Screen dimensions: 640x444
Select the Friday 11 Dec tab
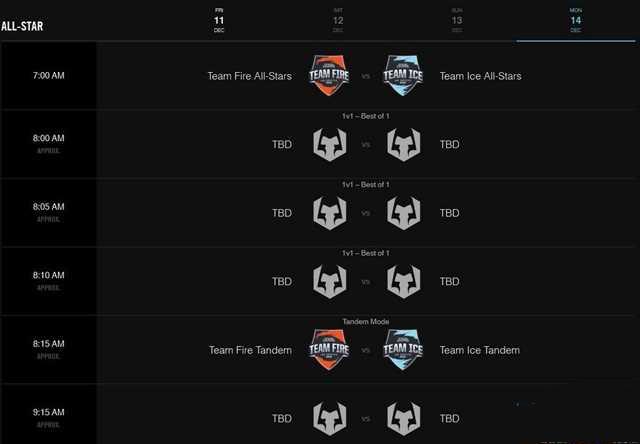pyautogui.click(x=219, y=20)
